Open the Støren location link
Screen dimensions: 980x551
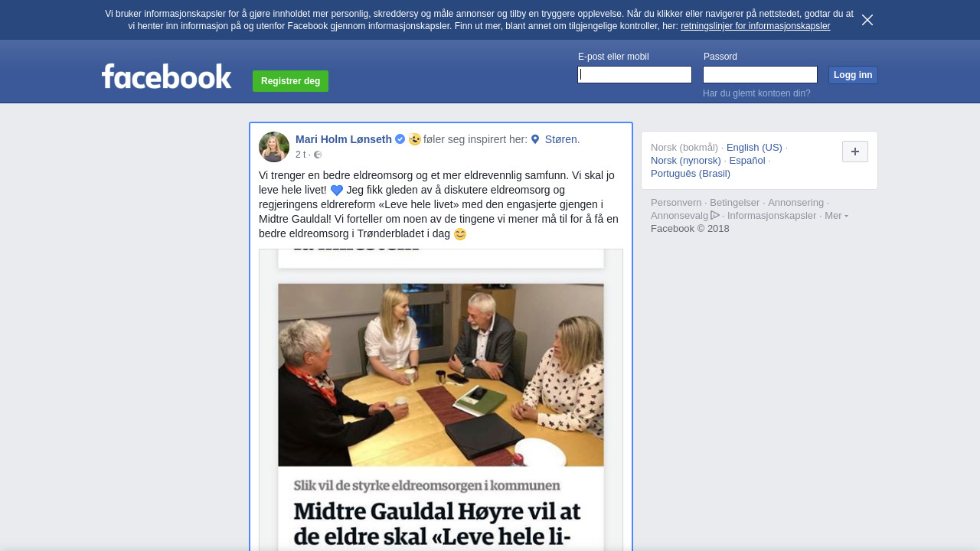561,139
